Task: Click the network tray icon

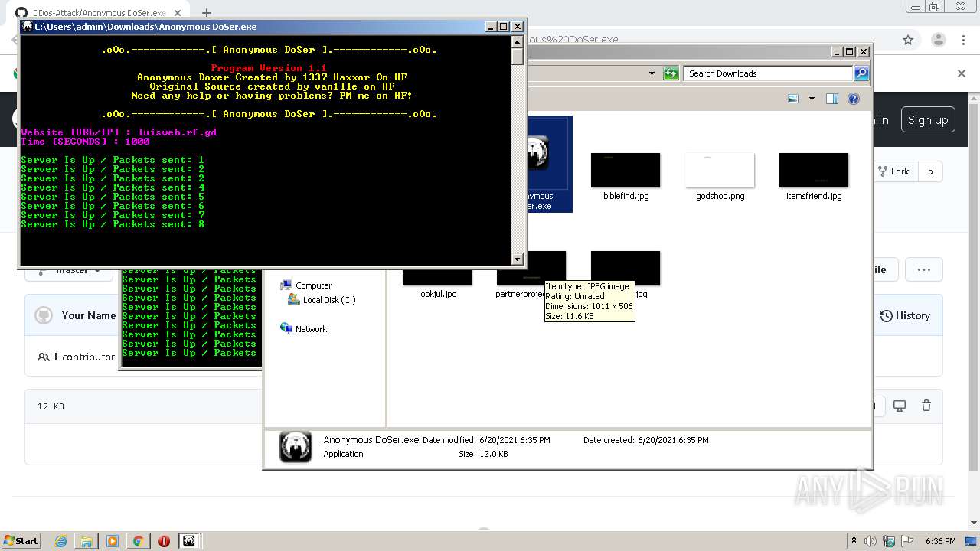Action: coord(888,541)
